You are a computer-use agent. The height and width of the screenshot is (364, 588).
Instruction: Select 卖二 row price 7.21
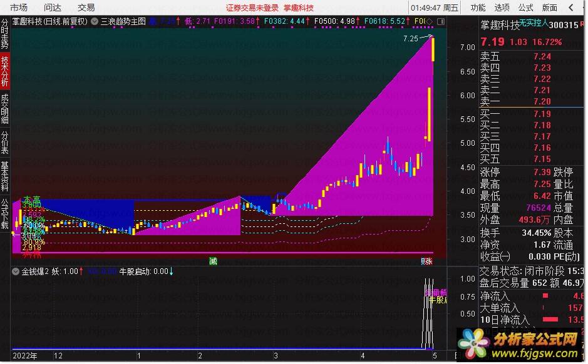[542, 90]
